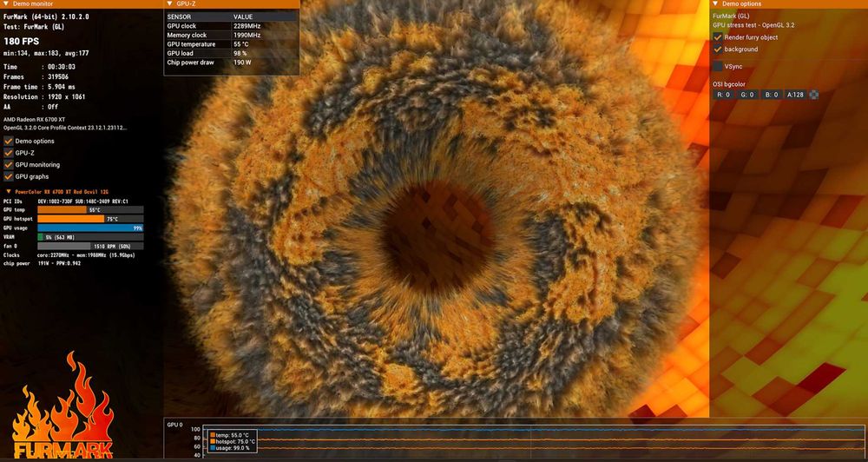The height and width of the screenshot is (462, 868).
Task: Uncheck the Demo options checkbox
Action: tap(9, 142)
